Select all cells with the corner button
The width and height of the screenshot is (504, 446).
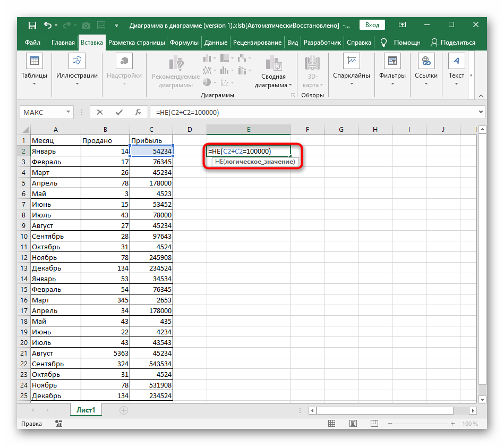pyautogui.click(x=25, y=130)
